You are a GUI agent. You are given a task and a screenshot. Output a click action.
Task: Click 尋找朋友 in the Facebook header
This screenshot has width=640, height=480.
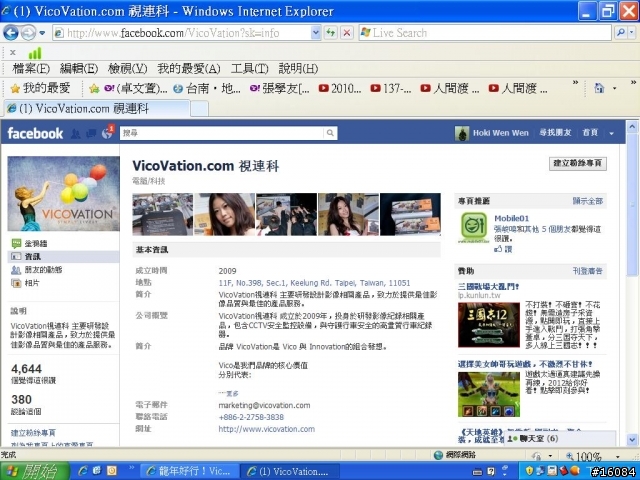555,133
